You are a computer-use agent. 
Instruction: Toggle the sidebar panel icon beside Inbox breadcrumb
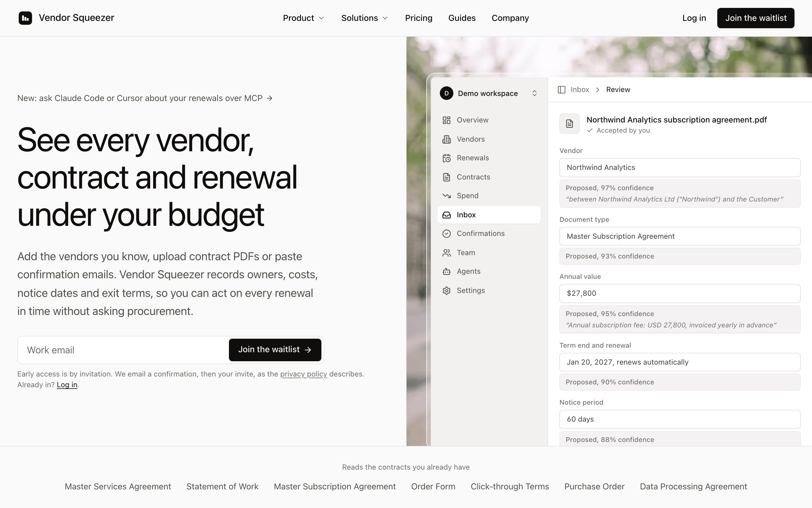[x=561, y=90]
